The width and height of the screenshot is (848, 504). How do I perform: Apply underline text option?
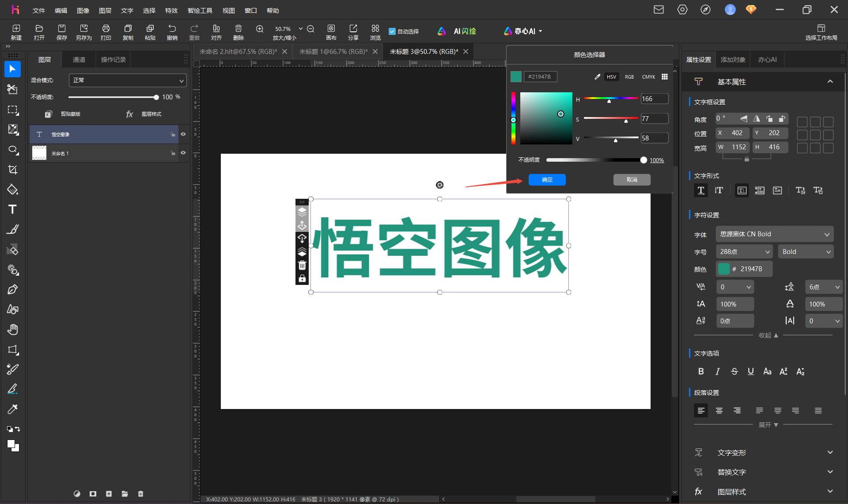click(750, 371)
